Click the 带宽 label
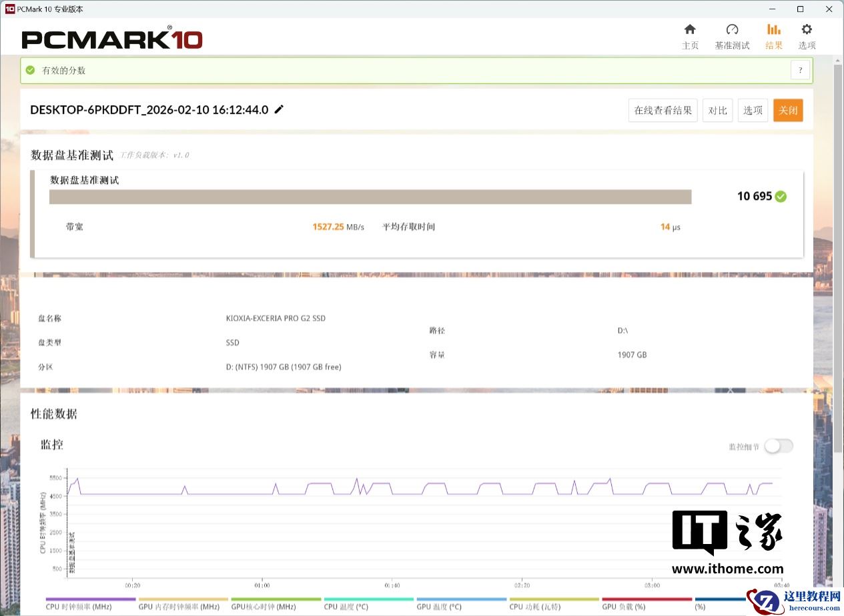Image resolution: width=844 pixels, height=616 pixels. [75, 227]
